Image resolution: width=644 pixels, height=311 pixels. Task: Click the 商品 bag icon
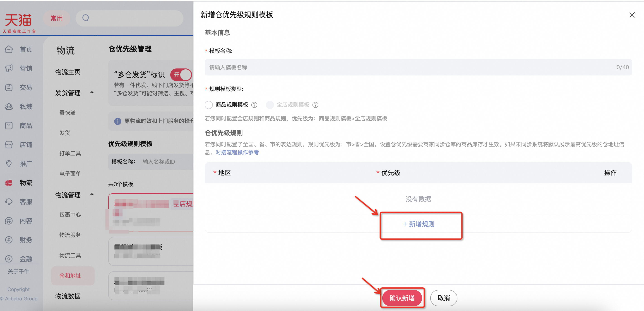tap(9, 126)
